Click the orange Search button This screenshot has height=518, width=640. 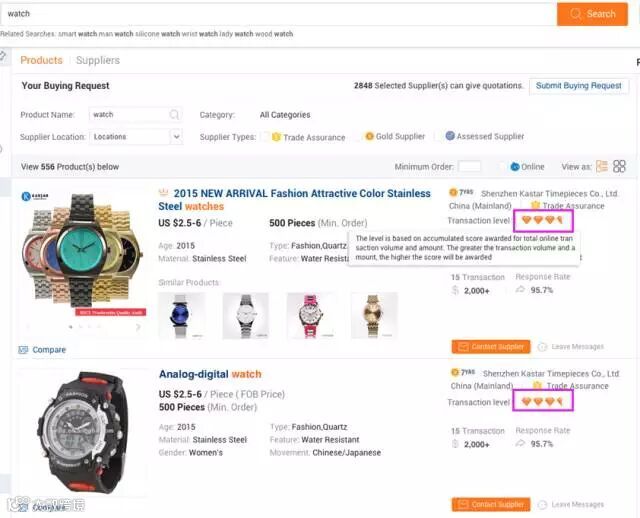pyautogui.click(x=592, y=14)
